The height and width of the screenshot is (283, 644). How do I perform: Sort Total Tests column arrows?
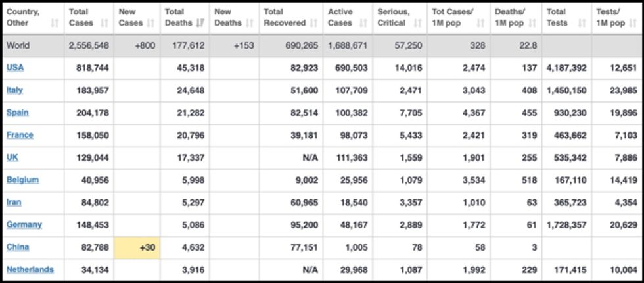582,24
